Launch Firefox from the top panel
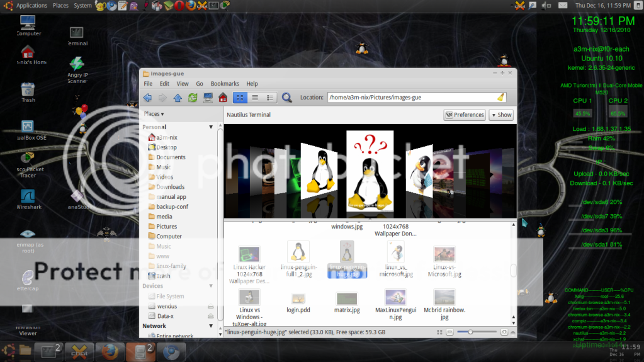 [x=191, y=5]
